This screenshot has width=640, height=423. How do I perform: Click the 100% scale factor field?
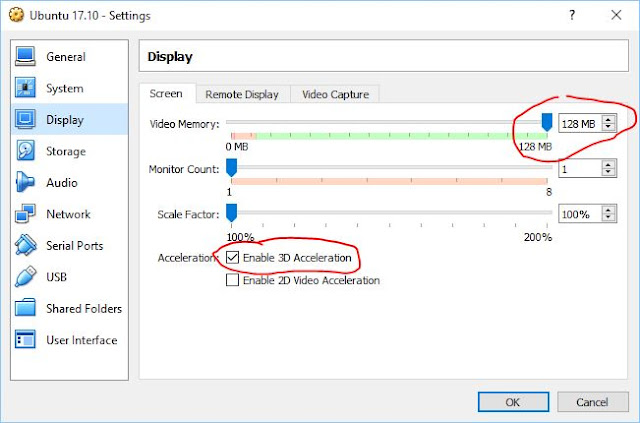pyautogui.click(x=580, y=214)
